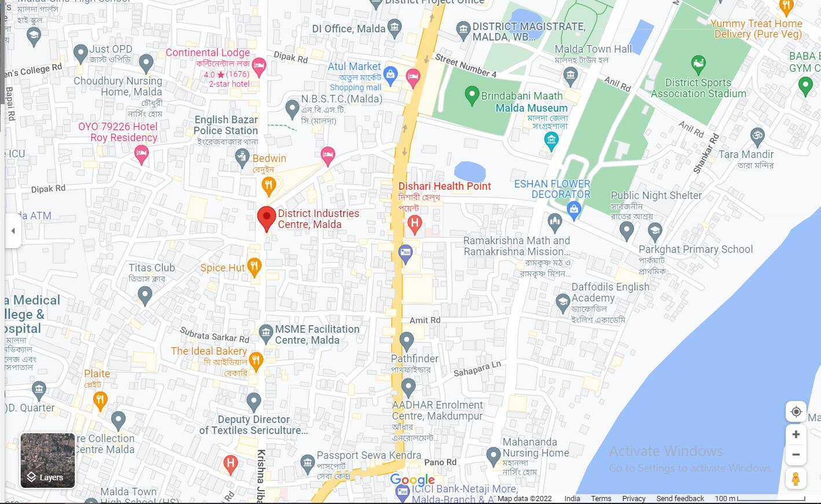
Task: Open the Continental Lodge hotel marker
Action: coord(259,68)
